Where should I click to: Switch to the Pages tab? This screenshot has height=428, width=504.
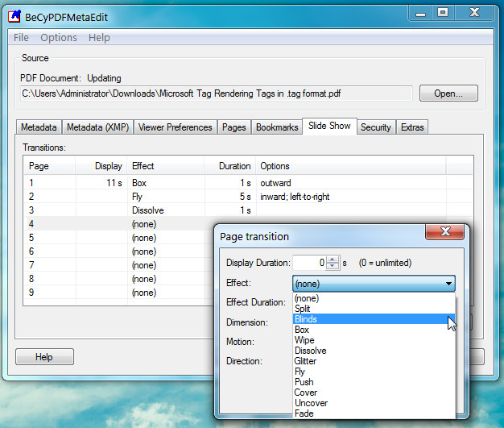click(234, 127)
